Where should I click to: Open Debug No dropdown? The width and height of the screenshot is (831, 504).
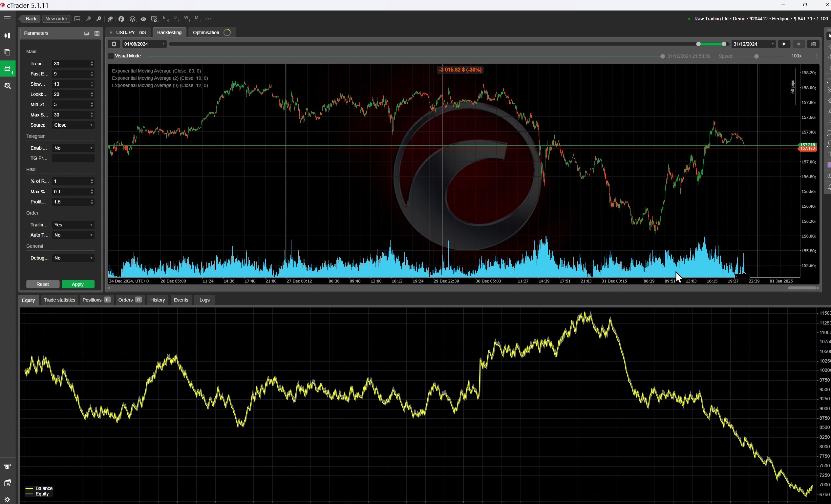pyautogui.click(x=73, y=258)
